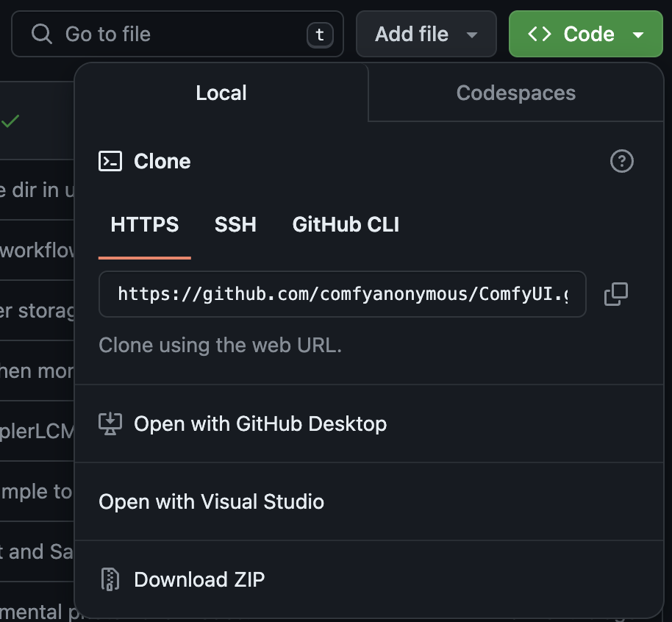The height and width of the screenshot is (622, 672).
Task: Click the Open with GitHub Desktop label
Action: pyautogui.click(x=260, y=423)
